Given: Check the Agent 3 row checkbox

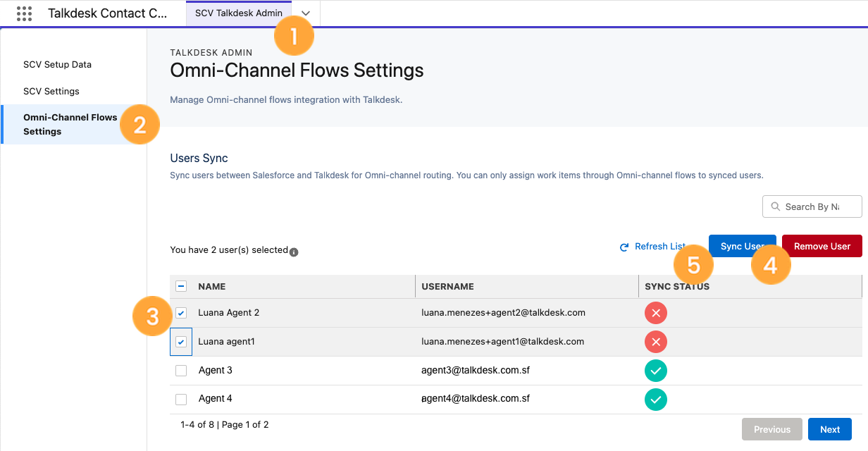Looking at the screenshot, I should 181,371.
